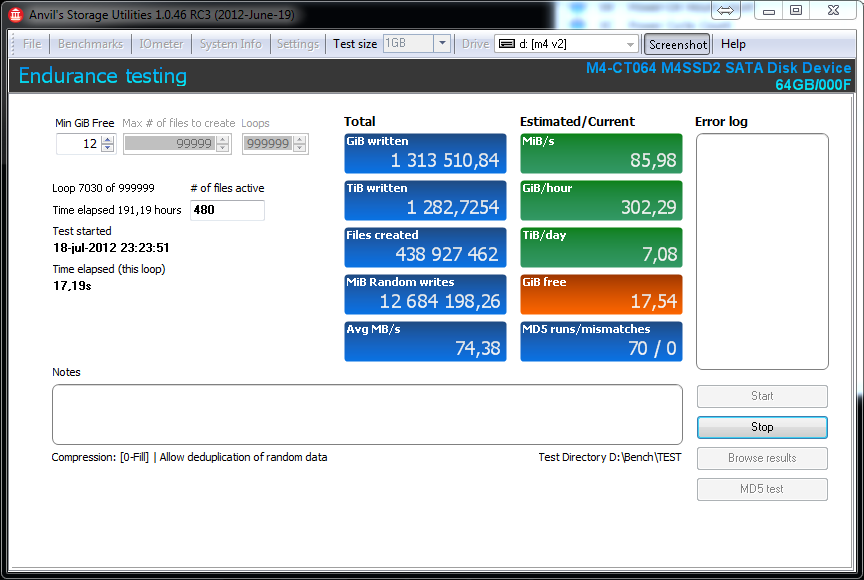
Task: Click the 'Endurance testing' heading
Action: pos(102,75)
